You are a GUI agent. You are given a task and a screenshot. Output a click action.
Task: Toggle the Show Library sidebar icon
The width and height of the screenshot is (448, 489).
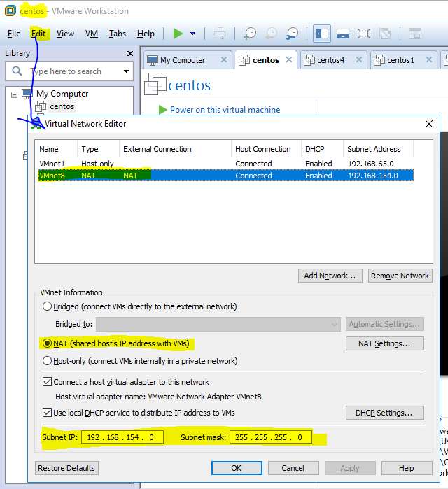321,34
